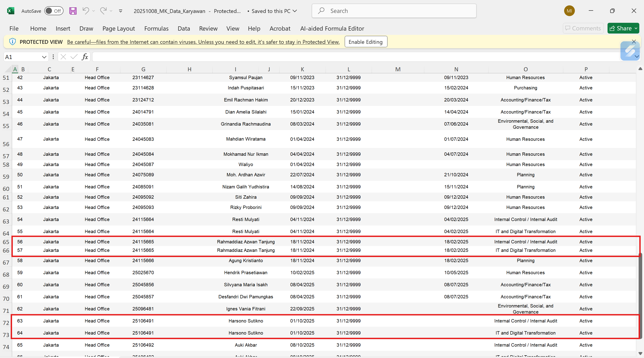
Task: Toggle the AutoSave switch
Action: coord(54,11)
